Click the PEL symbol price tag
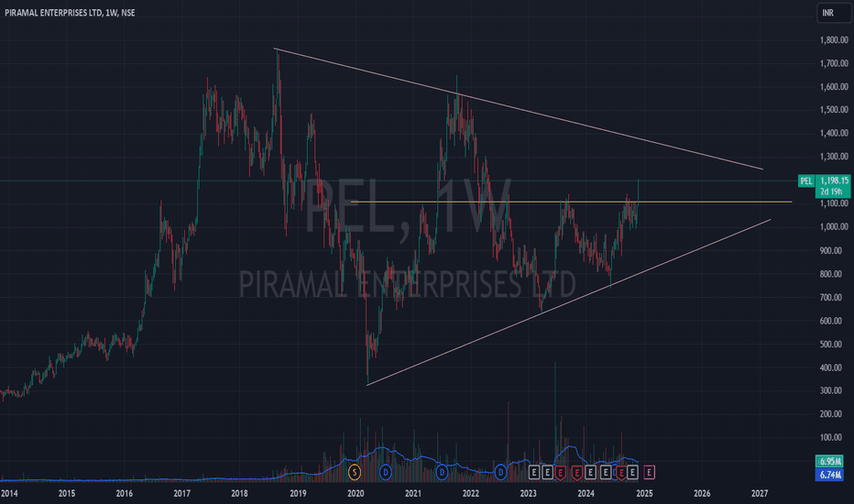Image resolution: width=854 pixels, height=504 pixels. point(806,181)
